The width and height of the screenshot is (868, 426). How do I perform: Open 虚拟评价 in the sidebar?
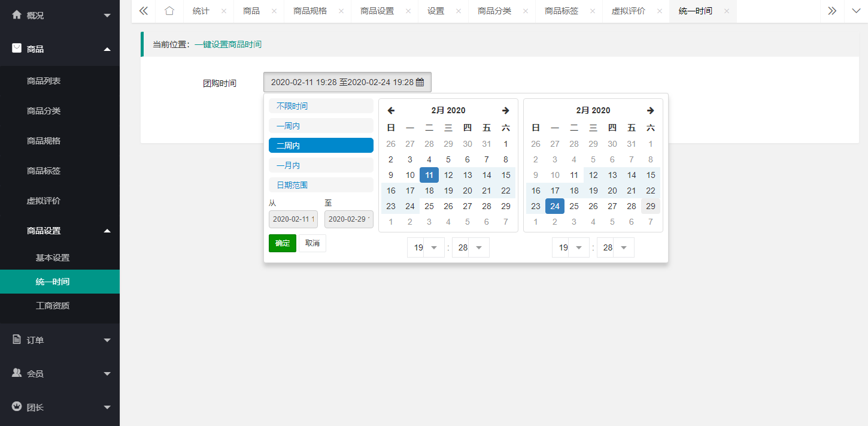click(x=60, y=201)
